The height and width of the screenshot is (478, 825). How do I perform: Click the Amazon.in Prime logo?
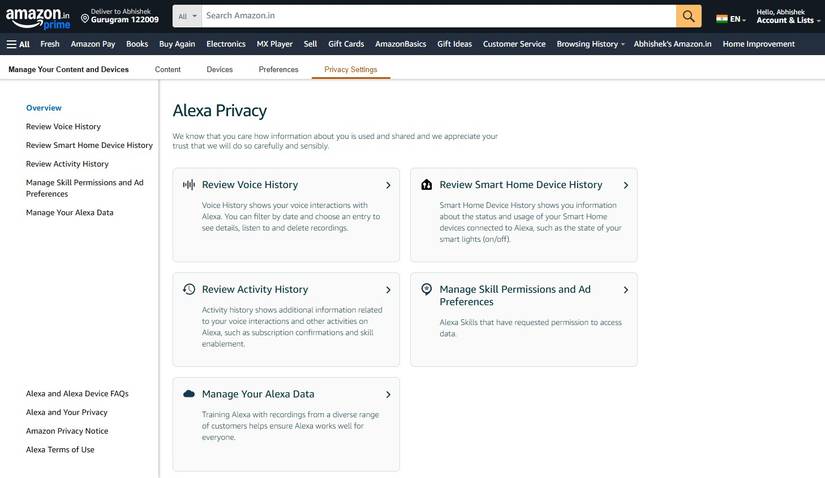[38, 17]
